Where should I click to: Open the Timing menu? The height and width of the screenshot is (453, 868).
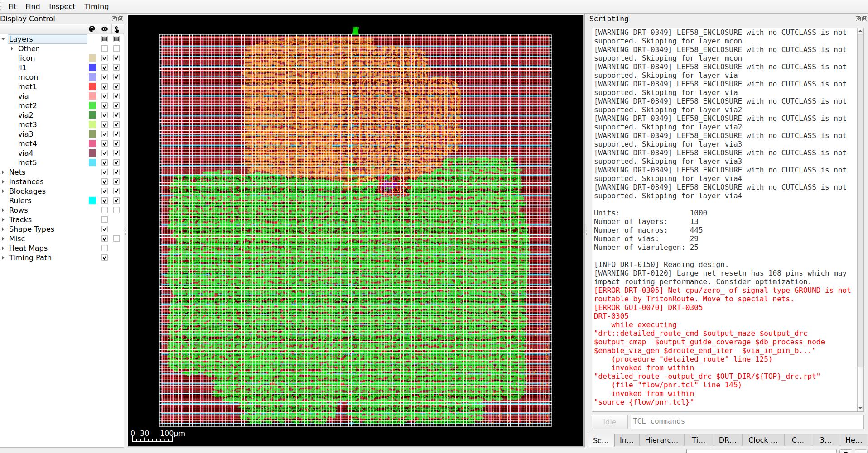point(96,6)
